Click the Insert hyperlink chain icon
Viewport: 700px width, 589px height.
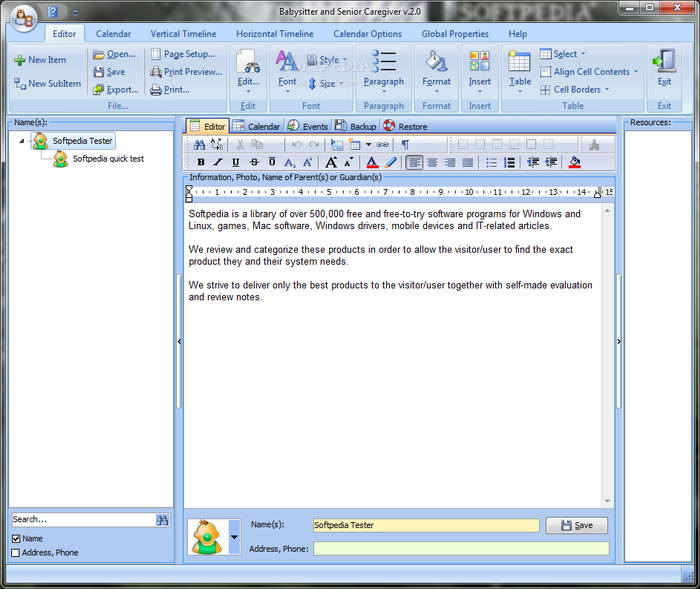coord(382,145)
